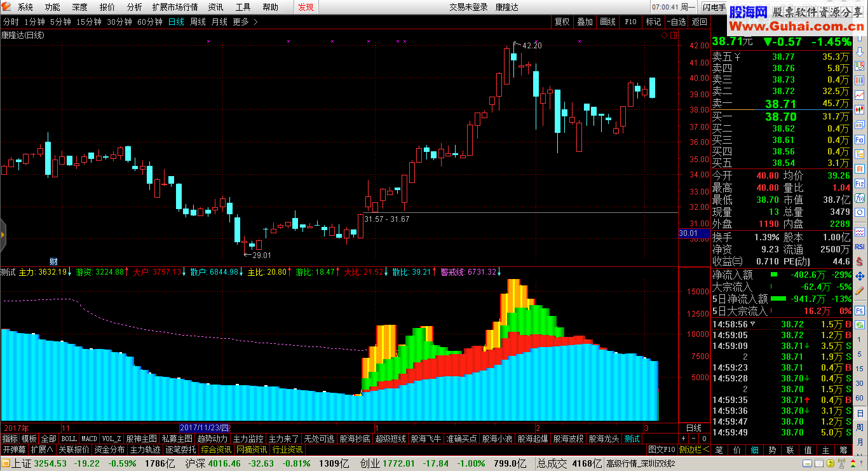The image size is (868, 471).
Task: Open the 帮助 menu
Action: (x=270, y=7)
